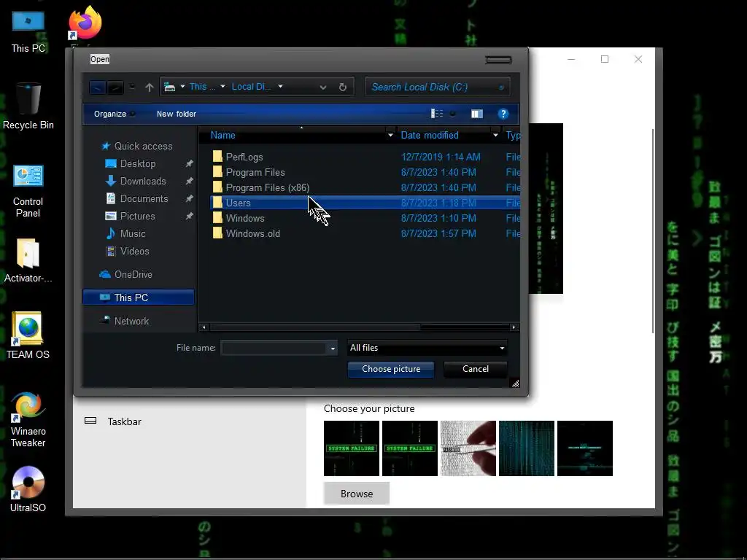Click Browse button in Settings window
This screenshot has height=560, width=747.
[356, 494]
